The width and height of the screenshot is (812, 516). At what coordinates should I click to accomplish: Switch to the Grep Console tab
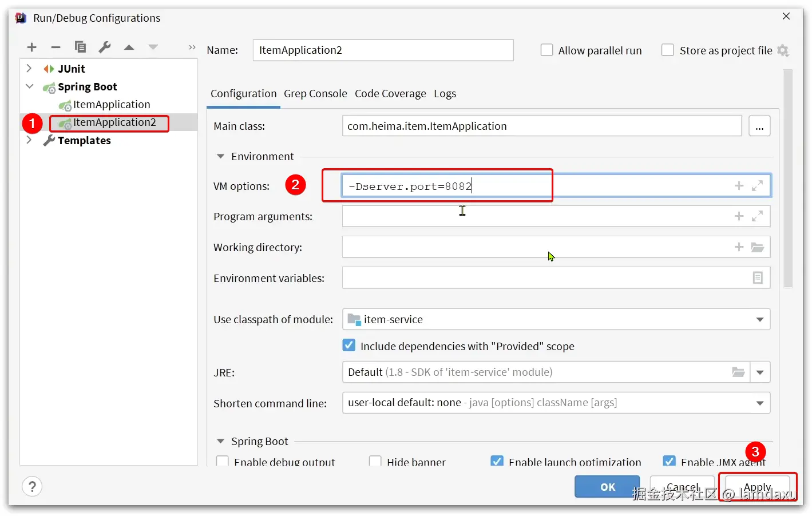[x=315, y=94]
